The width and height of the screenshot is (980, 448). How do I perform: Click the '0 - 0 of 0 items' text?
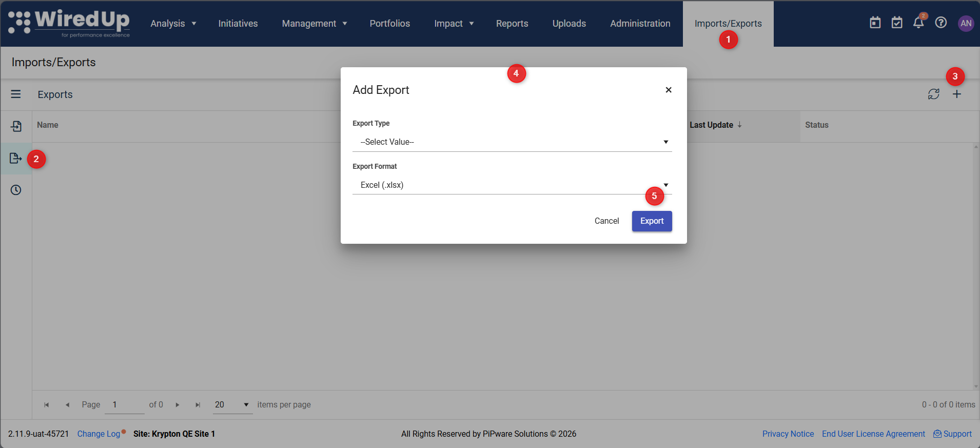(949, 405)
